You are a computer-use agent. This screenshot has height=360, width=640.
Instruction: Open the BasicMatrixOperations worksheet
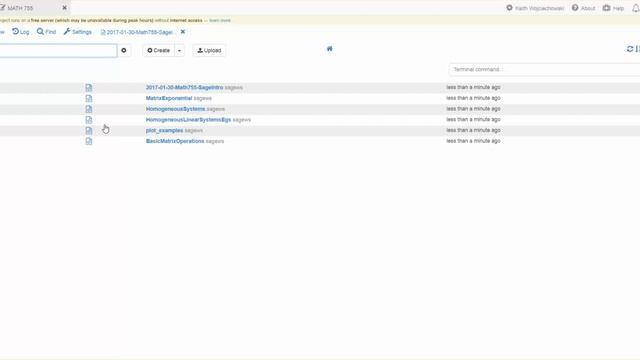175,141
